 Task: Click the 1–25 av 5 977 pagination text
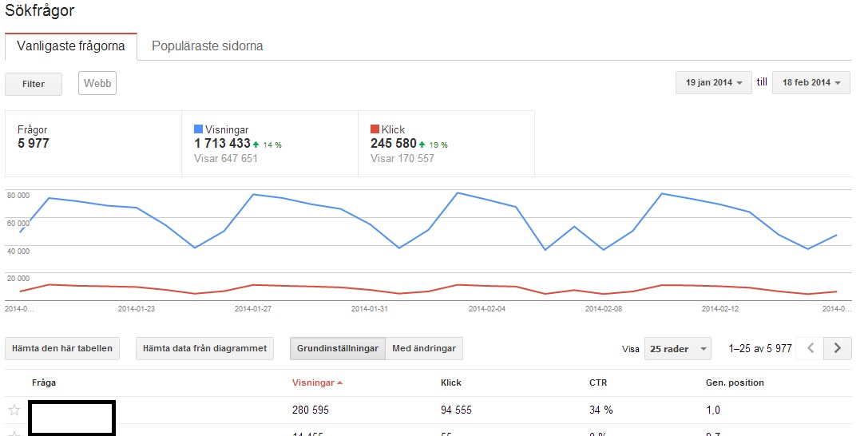point(760,349)
